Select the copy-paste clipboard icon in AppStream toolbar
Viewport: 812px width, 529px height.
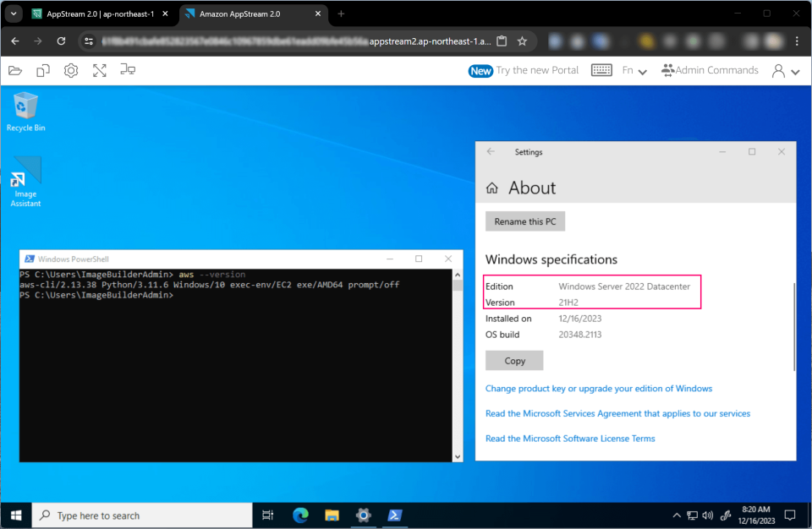[43, 70]
